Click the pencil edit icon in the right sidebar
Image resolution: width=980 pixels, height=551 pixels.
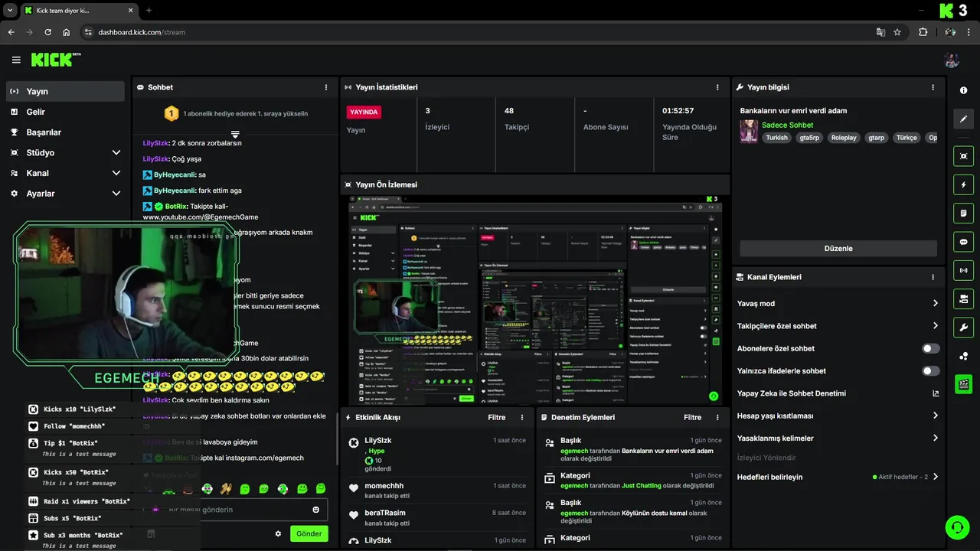(x=963, y=119)
